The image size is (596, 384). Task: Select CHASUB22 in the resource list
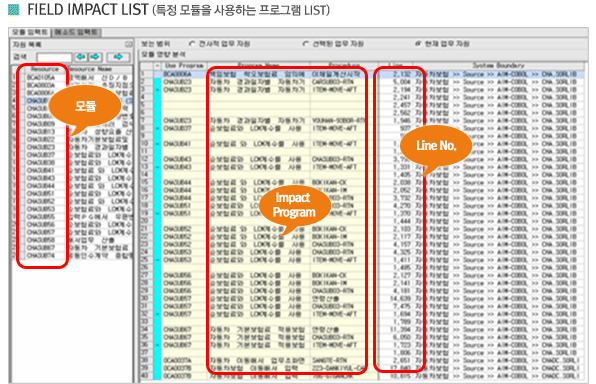(x=41, y=140)
